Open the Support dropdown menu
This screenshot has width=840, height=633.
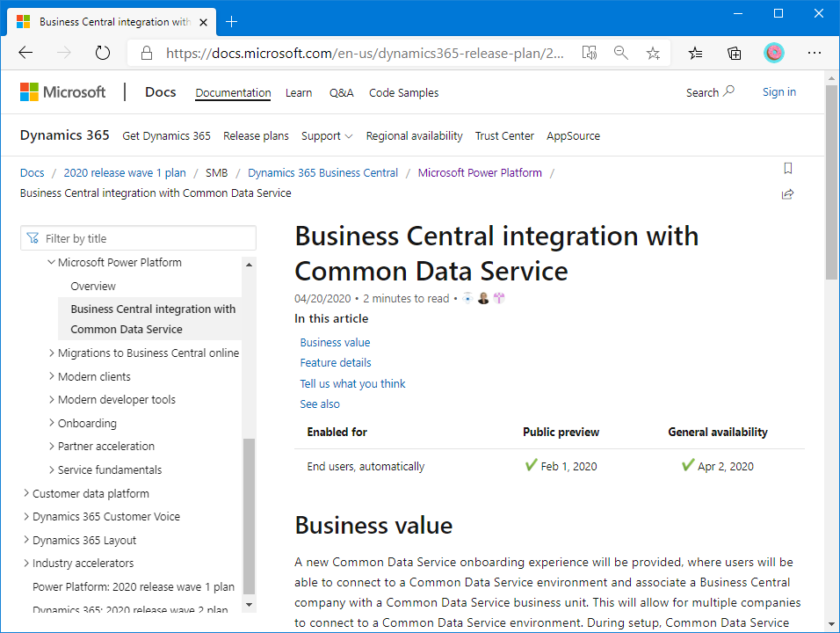tap(327, 136)
